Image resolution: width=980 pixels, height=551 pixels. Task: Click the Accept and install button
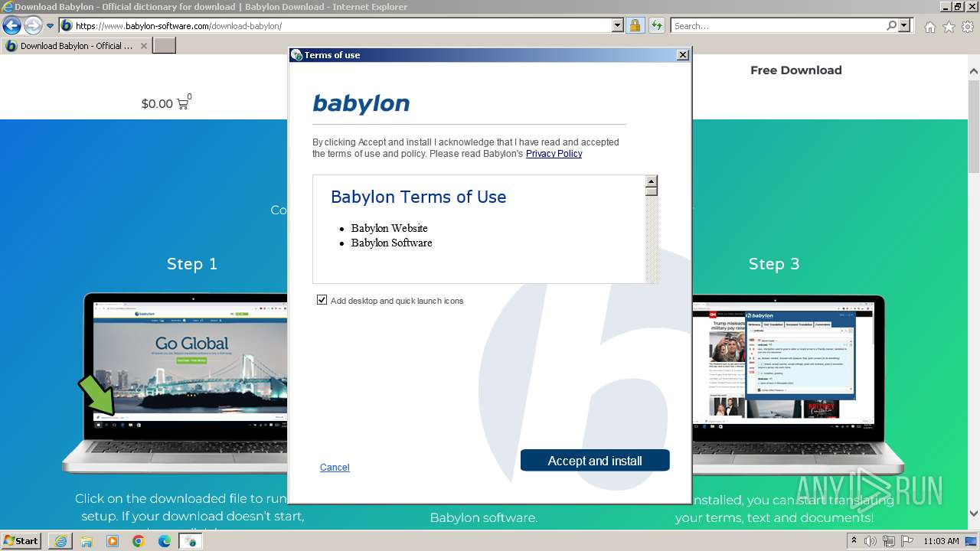595,461
